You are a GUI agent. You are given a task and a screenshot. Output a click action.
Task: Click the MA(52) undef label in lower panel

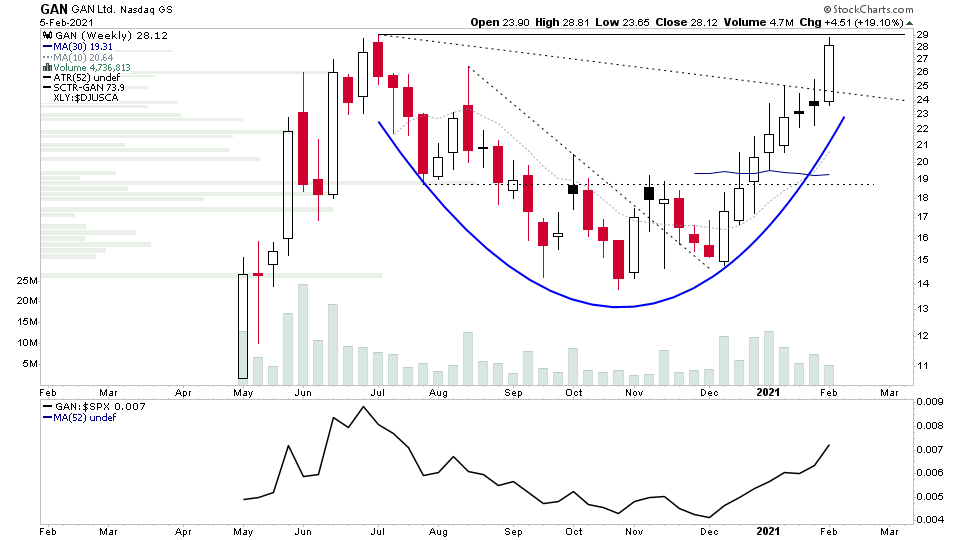coord(84,418)
